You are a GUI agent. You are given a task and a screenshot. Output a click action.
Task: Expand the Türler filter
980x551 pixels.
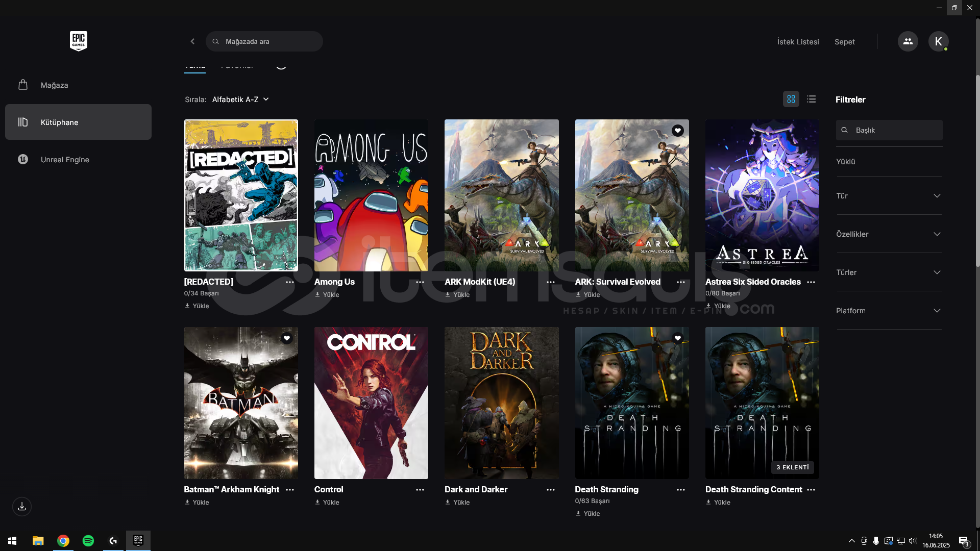(889, 272)
